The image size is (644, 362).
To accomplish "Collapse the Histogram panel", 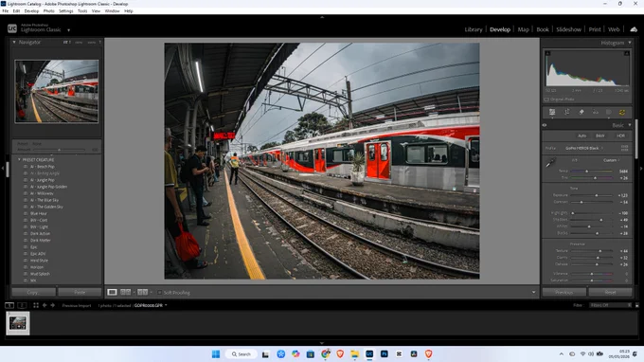I will [630, 43].
